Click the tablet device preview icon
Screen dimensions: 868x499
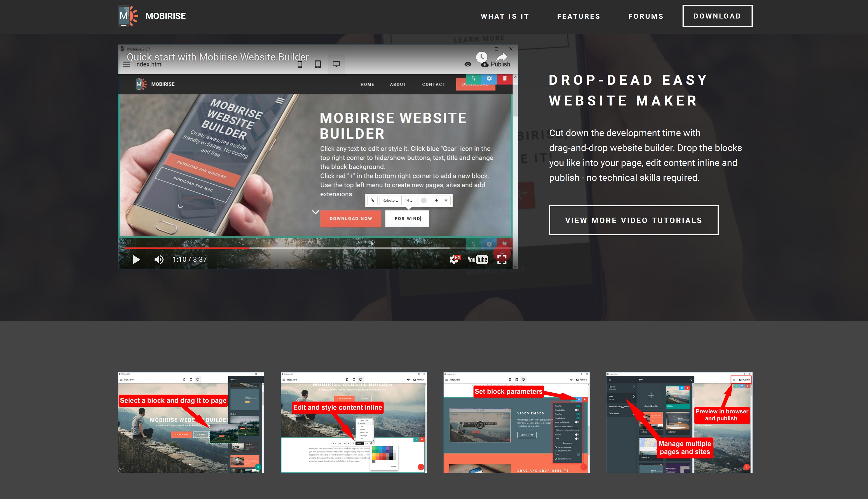point(318,64)
